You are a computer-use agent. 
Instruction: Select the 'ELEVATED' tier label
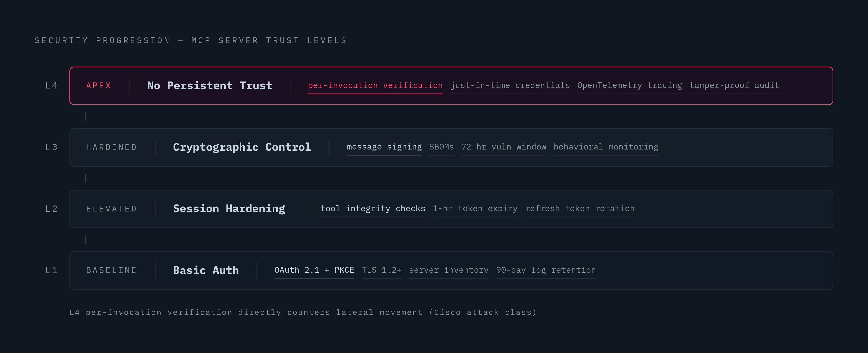click(x=111, y=209)
